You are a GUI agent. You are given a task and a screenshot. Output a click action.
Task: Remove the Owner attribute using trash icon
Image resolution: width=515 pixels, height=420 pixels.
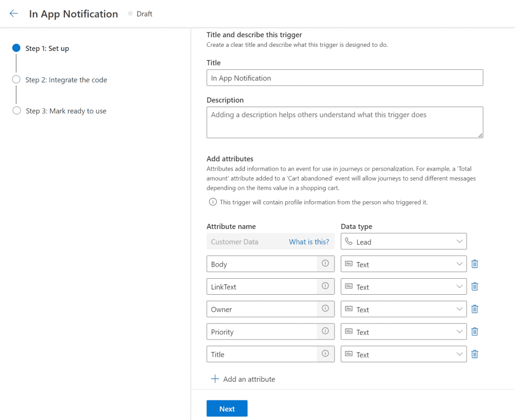click(x=474, y=309)
